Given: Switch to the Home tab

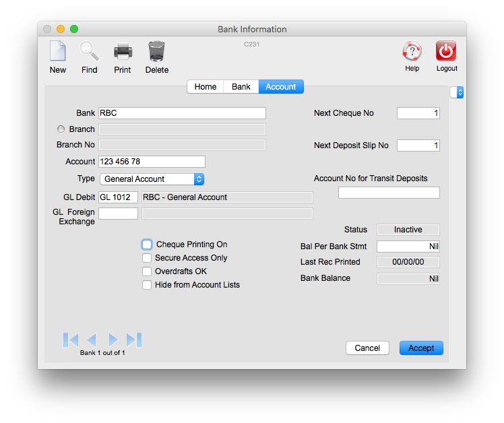Looking at the screenshot, I should pos(206,87).
